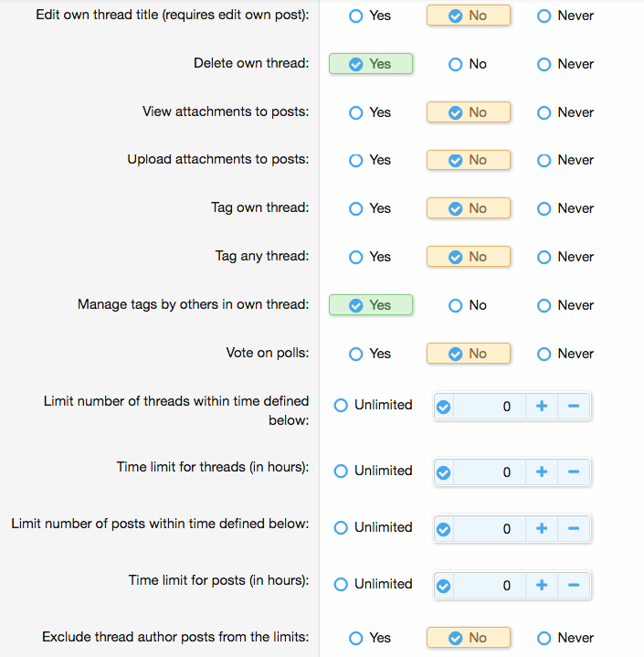Viewport: 644px width, 657px height.
Task: Click plus icon for thread time limit
Action: point(542,472)
